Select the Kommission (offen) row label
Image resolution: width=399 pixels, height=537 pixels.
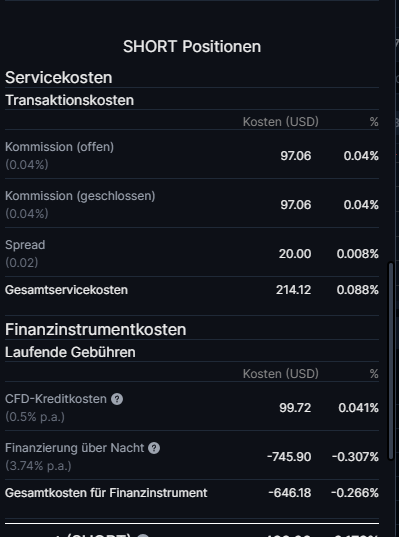point(59,147)
